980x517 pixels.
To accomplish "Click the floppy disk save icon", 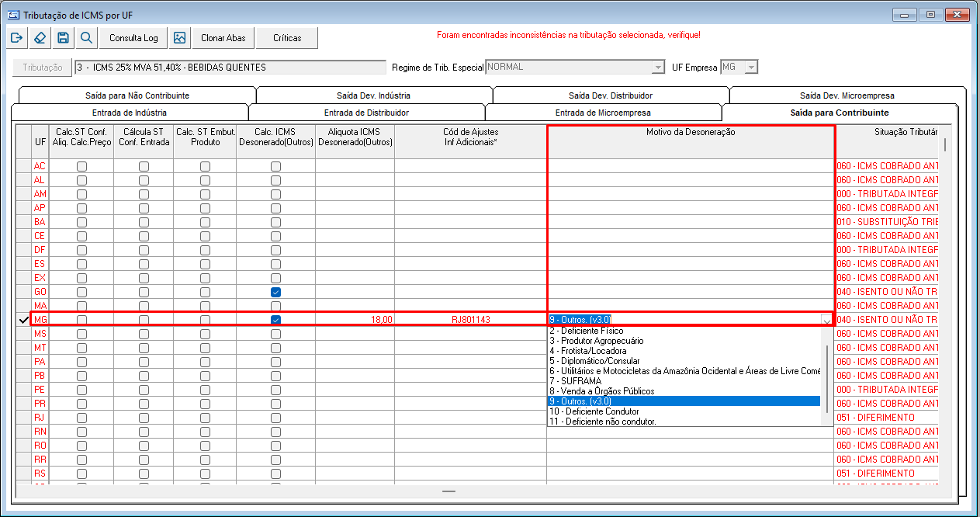I will 64,37.
